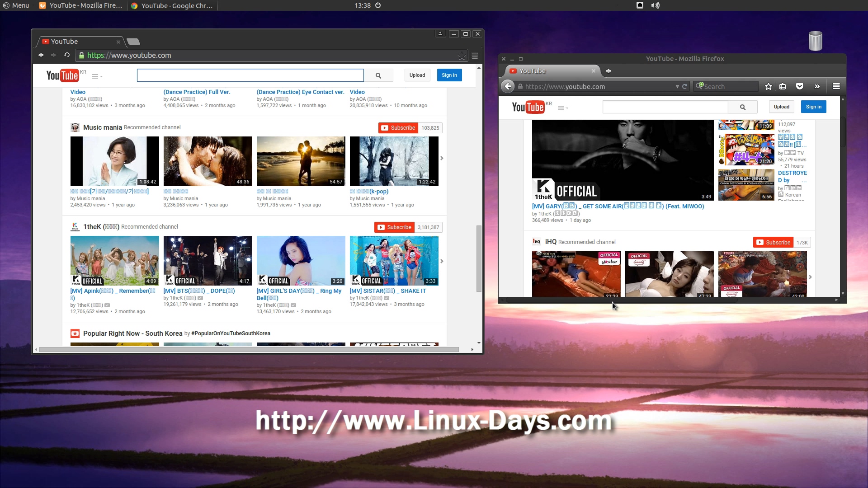The width and height of the screenshot is (868, 488).
Task: Open iHQ recommended channel title
Action: coord(551,242)
